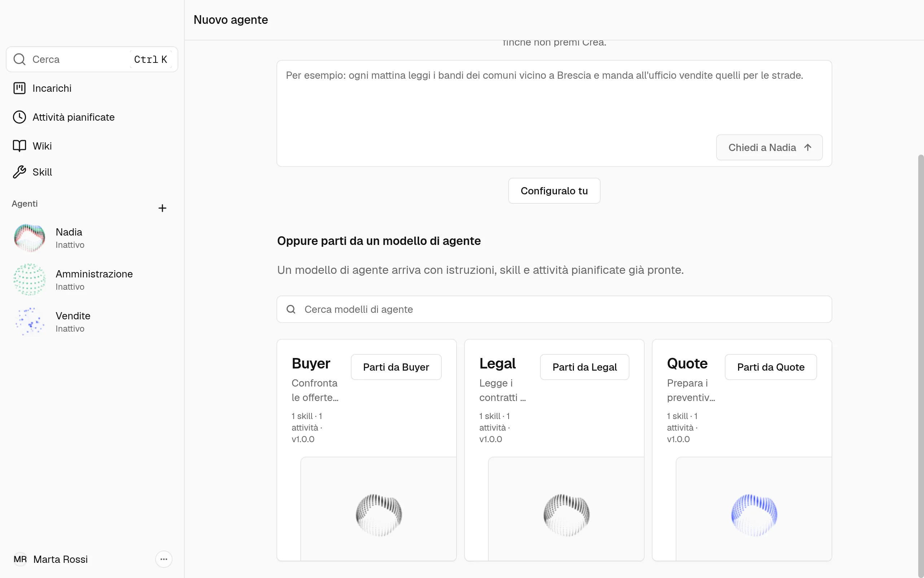Screen dimensions: 924x578
Task: Click the Agenti section label
Action: [x=25, y=204]
